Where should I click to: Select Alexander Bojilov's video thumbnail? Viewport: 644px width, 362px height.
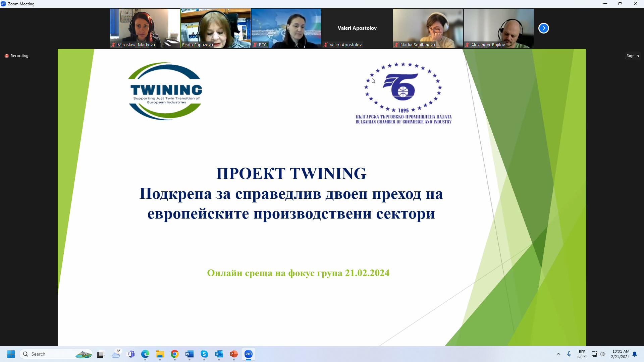499,28
